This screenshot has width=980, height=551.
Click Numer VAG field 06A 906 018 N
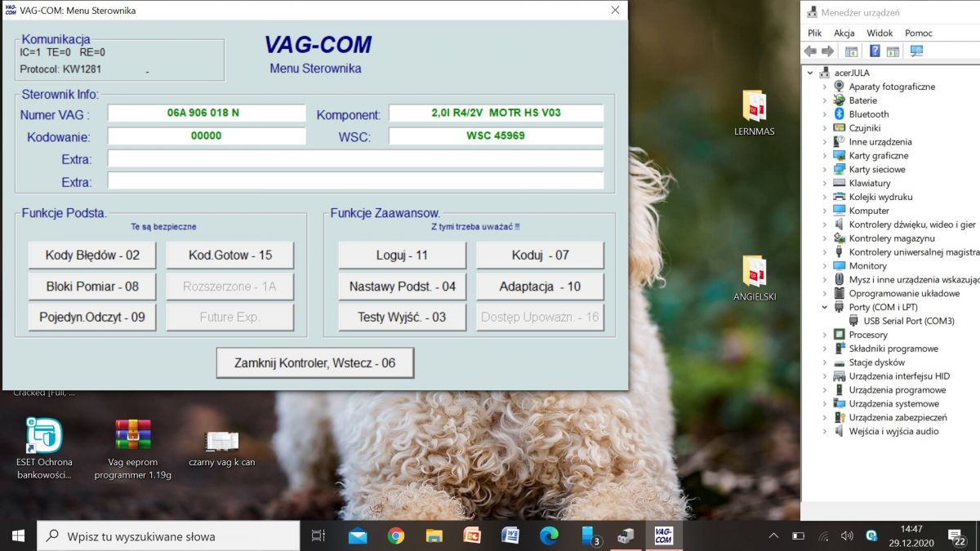click(x=207, y=113)
